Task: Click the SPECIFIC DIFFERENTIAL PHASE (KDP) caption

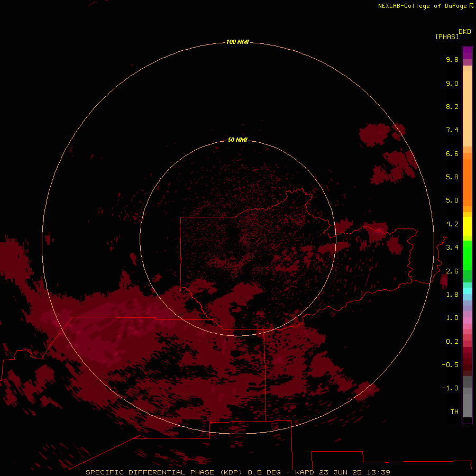Action: coord(165,472)
